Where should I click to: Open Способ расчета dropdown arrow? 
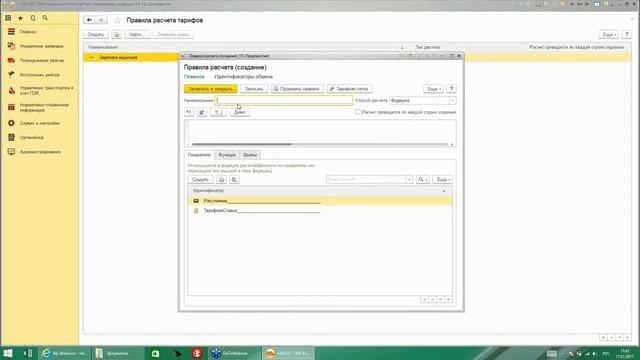point(452,100)
